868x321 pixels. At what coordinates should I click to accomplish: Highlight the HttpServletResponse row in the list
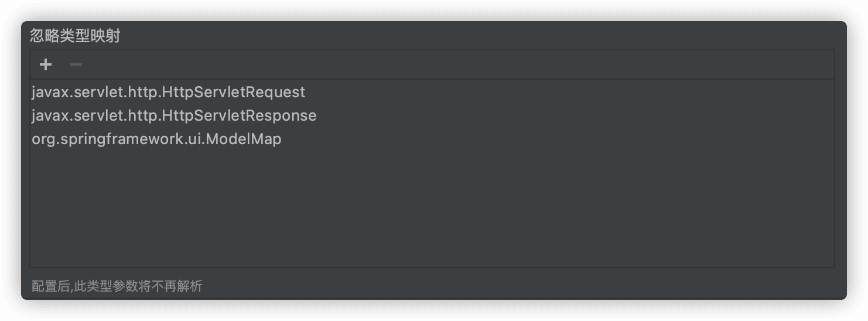click(x=174, y=115)
